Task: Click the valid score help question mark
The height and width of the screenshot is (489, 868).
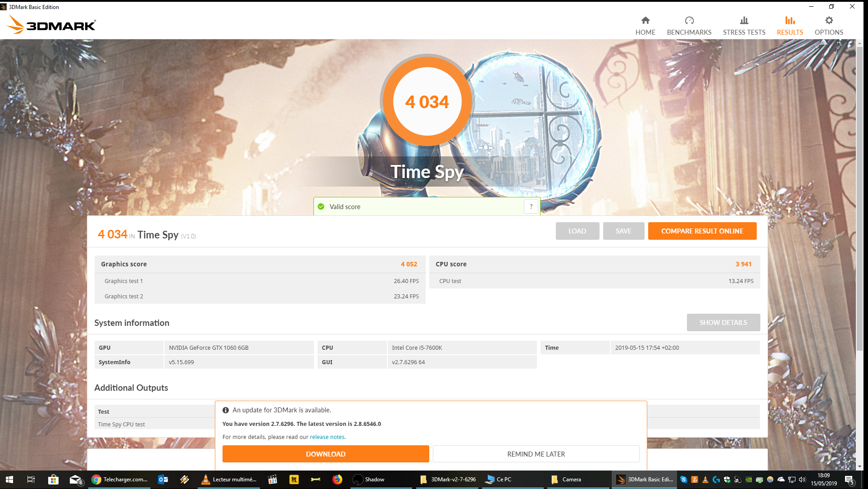Action: click(x=531, y=206)
